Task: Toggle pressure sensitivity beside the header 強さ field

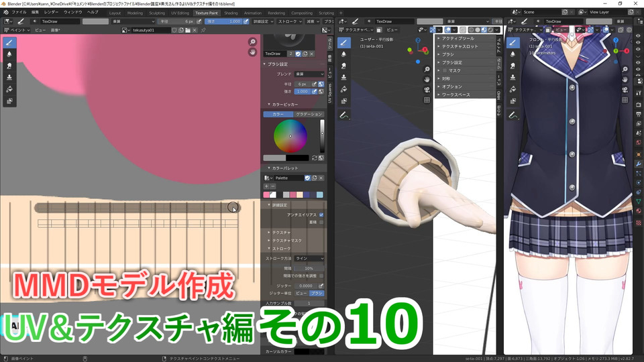Action: (x=246, y=21)
